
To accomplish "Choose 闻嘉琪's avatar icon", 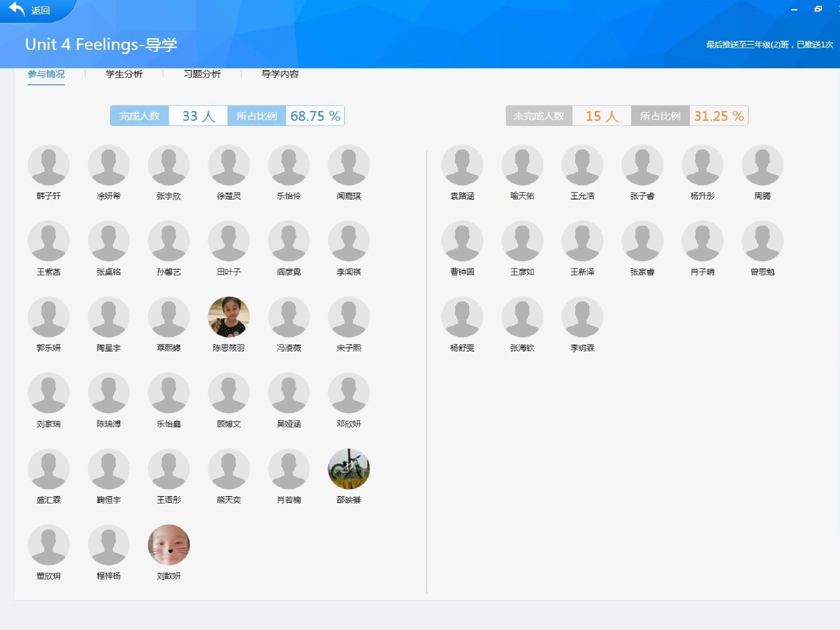I will (349, 165).
